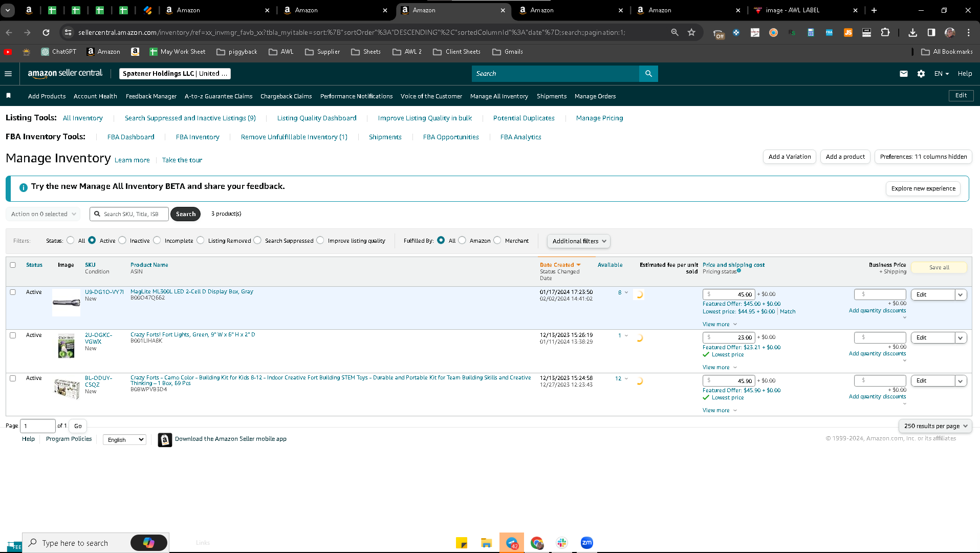Open Preferences: 11 columns hidden

(923, 157)
